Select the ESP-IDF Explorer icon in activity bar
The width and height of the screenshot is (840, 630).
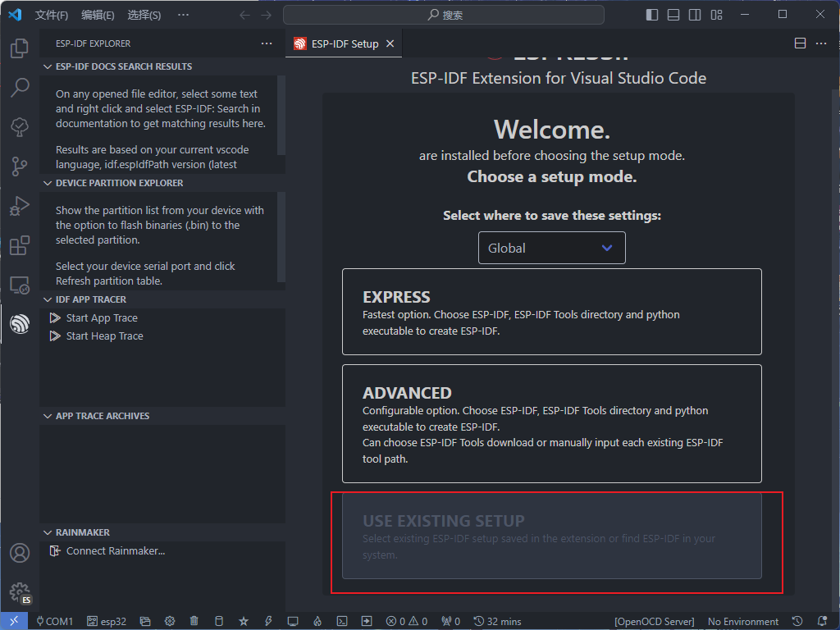click(20, 324)
